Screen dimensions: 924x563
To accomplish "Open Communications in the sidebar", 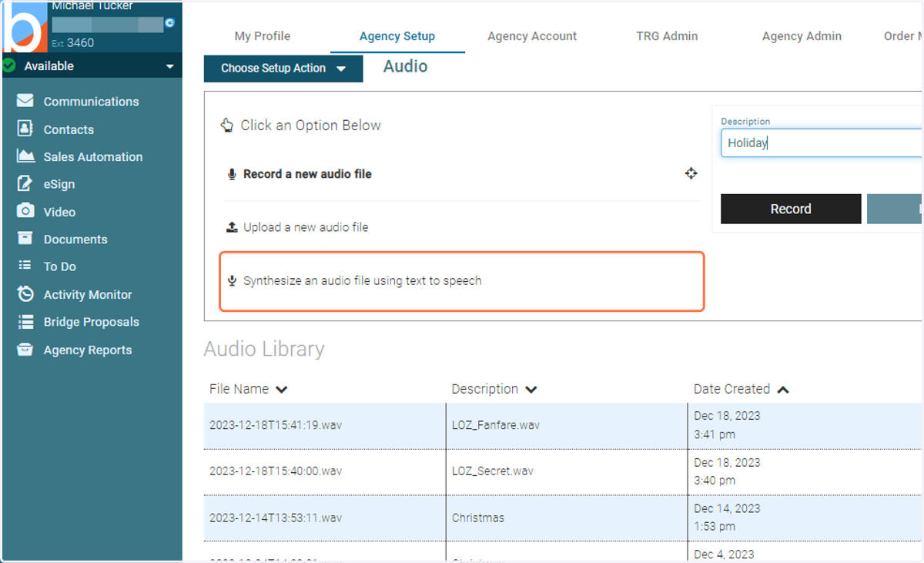I will point(92,102).
